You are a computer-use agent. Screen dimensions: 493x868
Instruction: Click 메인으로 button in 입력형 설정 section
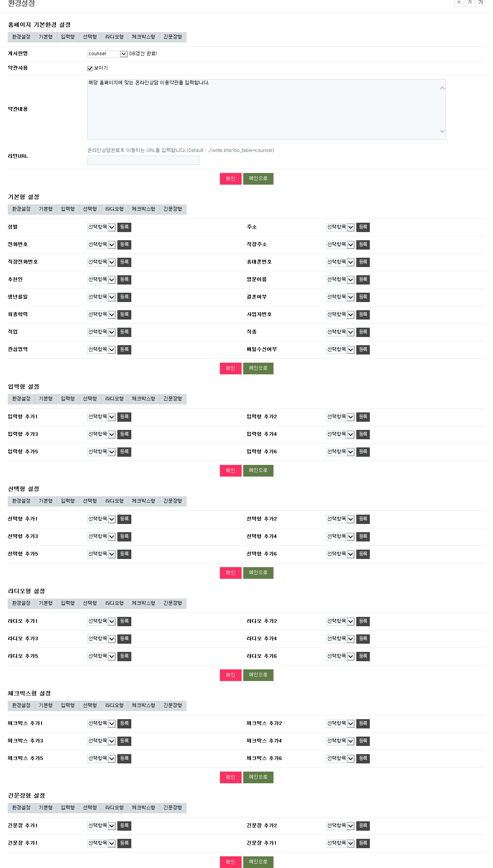[x=258, y=470]
